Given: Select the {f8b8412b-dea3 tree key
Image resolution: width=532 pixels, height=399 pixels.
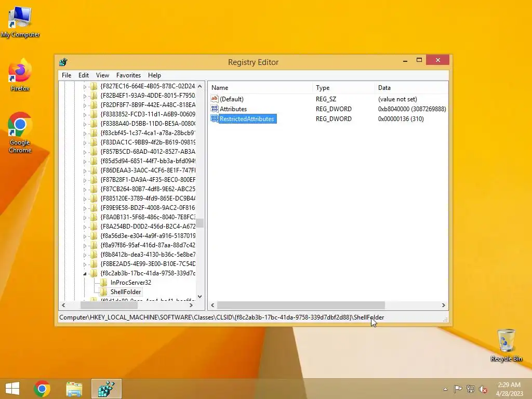Looking at the screenshot, I should click(148, 255).
